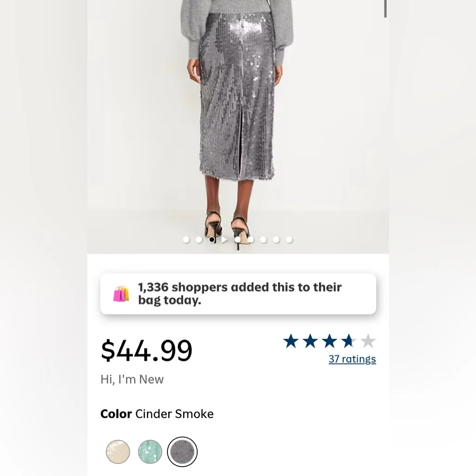
Task: Jump to the last carousel image dot
Action: (289, 240)
